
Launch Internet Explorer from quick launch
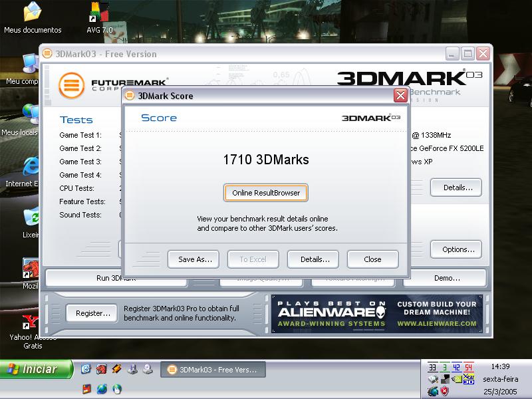coord(102,388)
